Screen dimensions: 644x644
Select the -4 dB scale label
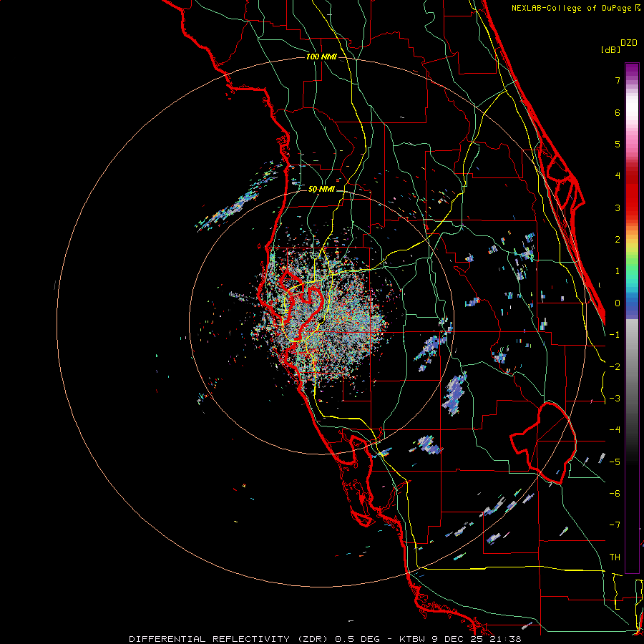click(x=615, y=430)
